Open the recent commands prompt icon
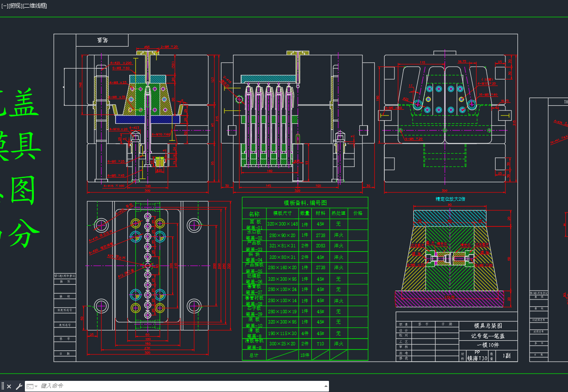This screenshot has width=568, height=392. click(30, 386)
